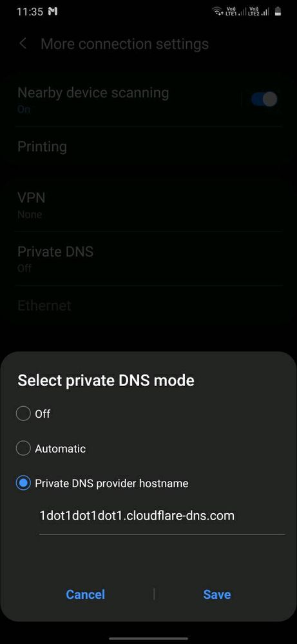Viewport: 297px width, 644px height.
Task: Tap the back arrow icon
Action: pyautogui.click(x=23, y=44)
